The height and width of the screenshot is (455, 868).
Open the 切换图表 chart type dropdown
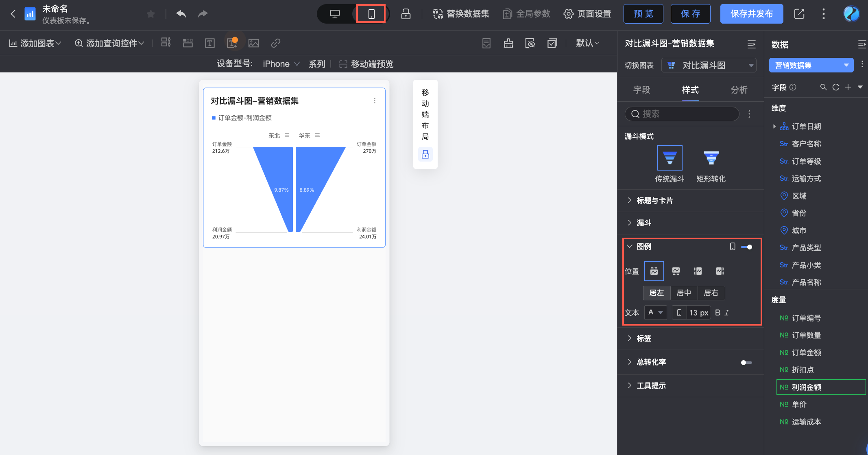709,66
